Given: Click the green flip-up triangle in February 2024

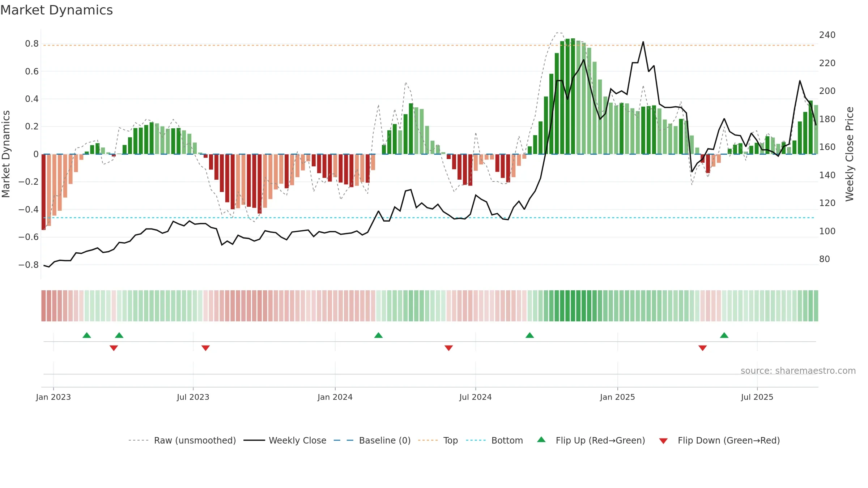Looking at the screenshot, I should pyautogui.click(x=378, y=335).
